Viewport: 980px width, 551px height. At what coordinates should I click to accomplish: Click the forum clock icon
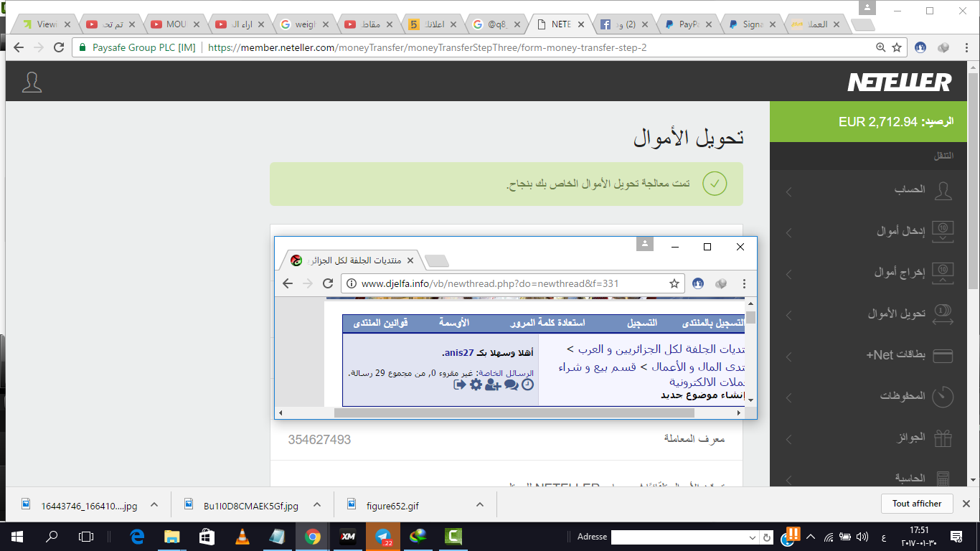[527, 385]
